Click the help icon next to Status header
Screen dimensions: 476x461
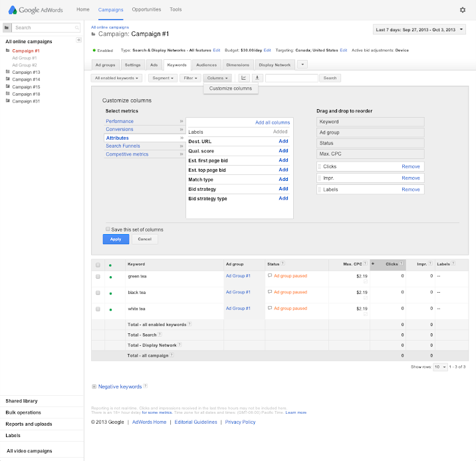click(283, 264)
